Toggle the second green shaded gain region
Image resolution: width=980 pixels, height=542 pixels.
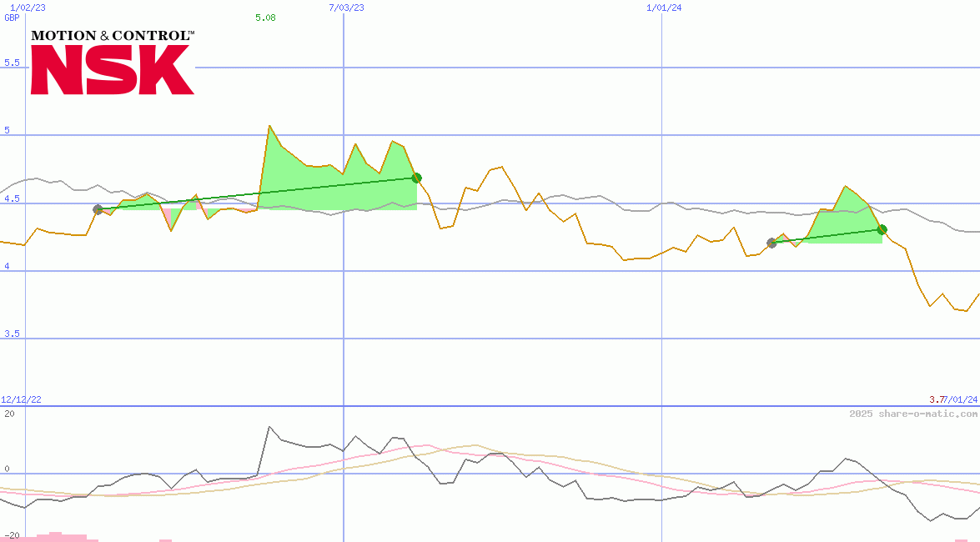point(842,221)
